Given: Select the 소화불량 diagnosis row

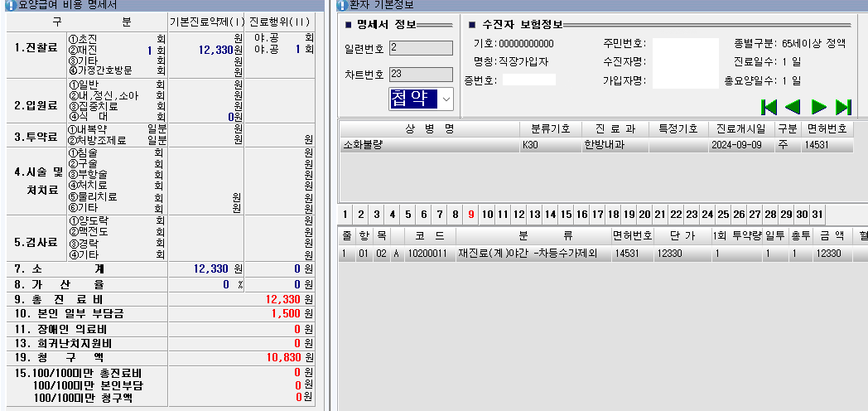Looking at the screenshot, I should click(431, 145).
